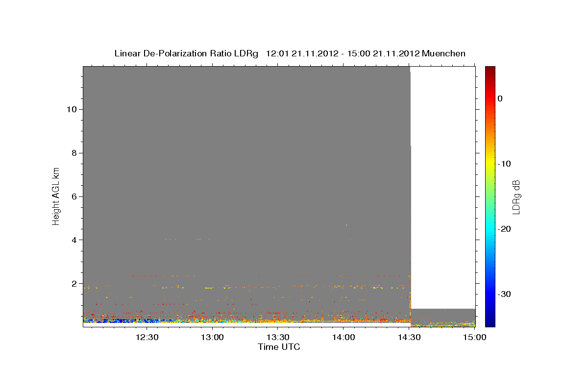Click the colorbar value label -30
588x392 pixels.
[x=505, y=294]
